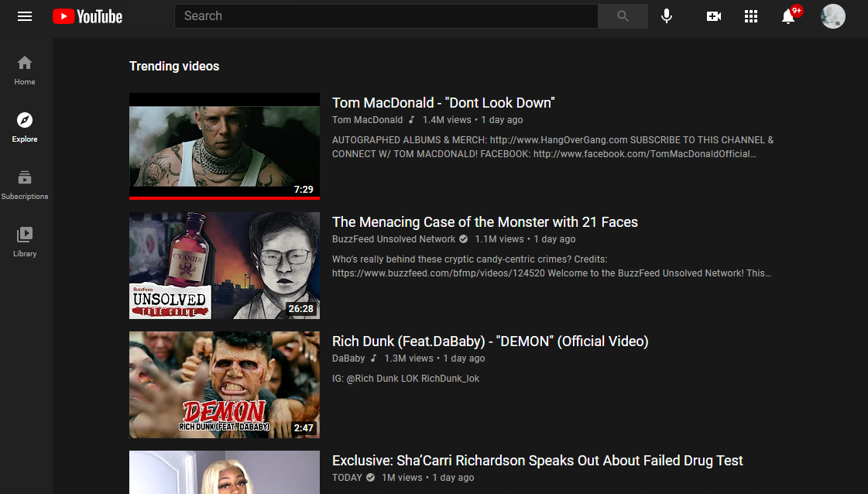The height and width of the screenshot is (494, 868).
Task: Click in the Search input field
Action: pos(386,16)
